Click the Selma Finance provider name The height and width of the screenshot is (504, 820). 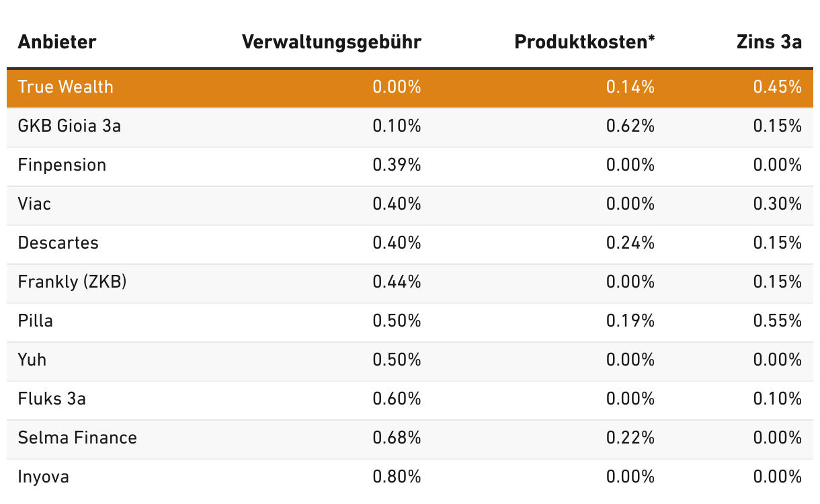77,437
